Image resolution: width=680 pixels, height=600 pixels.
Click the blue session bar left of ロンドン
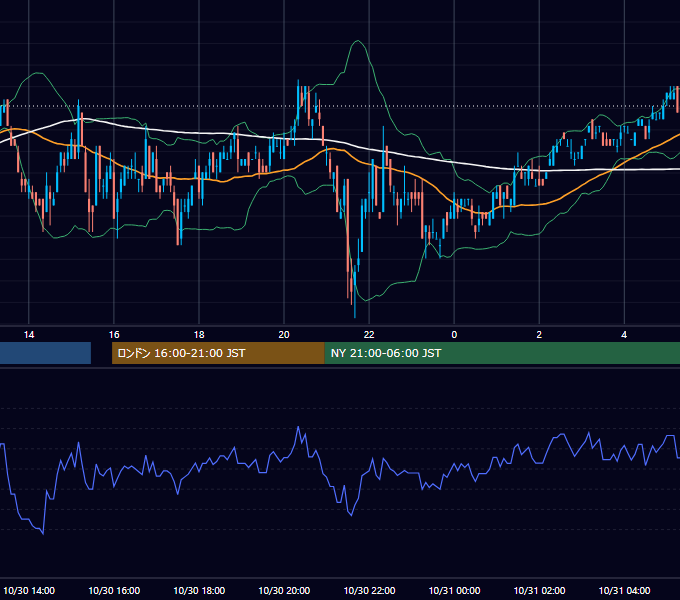click(45, 353)
